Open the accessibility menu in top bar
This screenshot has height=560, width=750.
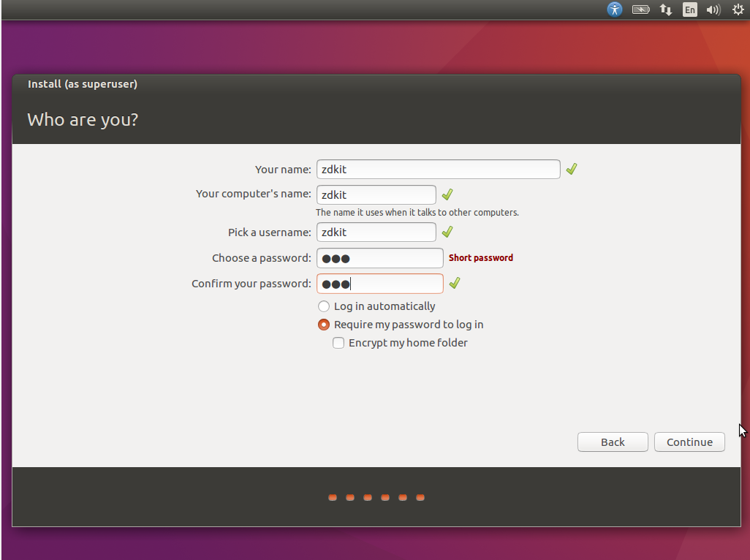tap(615, 10)
